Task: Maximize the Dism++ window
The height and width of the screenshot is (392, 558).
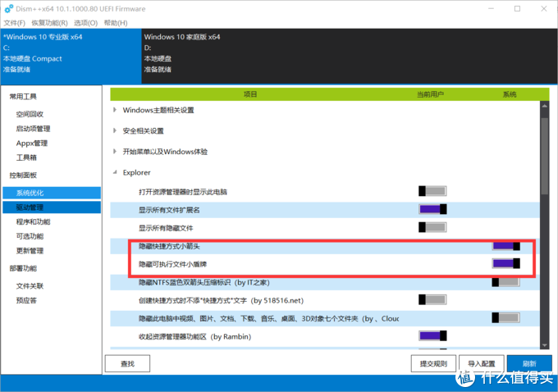Action: click(x=518, y=8)
